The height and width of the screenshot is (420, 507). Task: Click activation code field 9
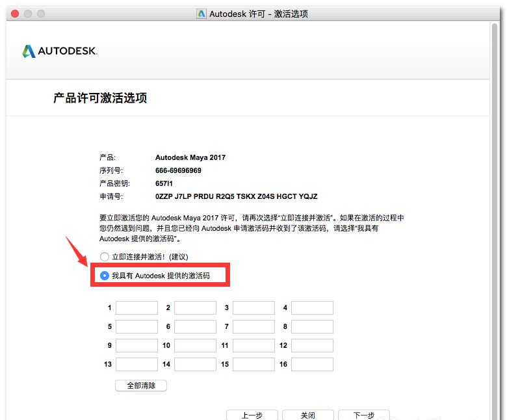136,345
